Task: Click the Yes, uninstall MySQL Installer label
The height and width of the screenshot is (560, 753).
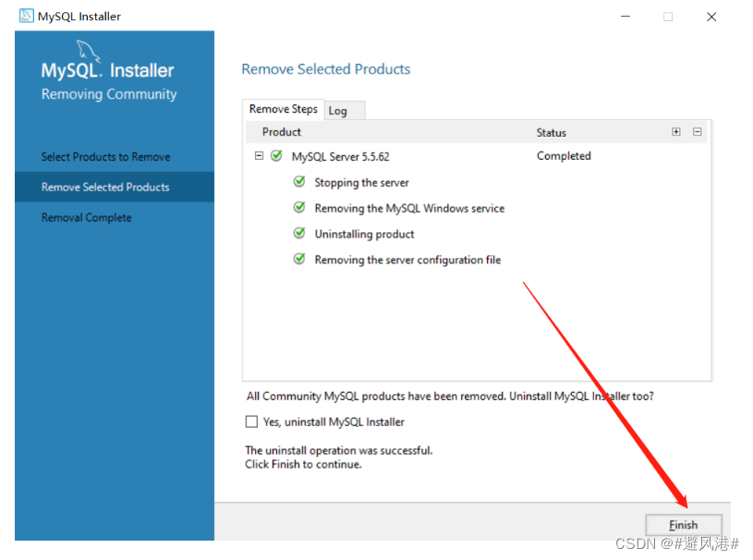Action: coord(334,422)
